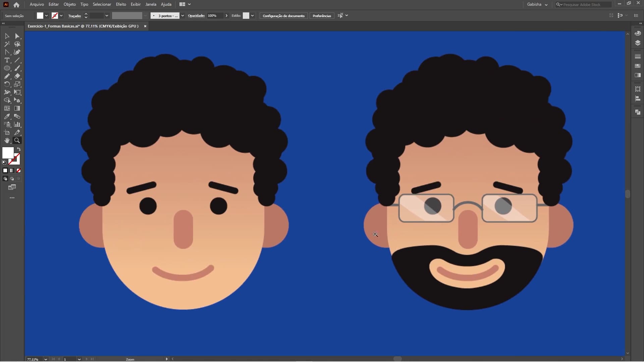The height and width of the screenshot is (362, 644).
Task: Change the screen mode
Action: 12,187
